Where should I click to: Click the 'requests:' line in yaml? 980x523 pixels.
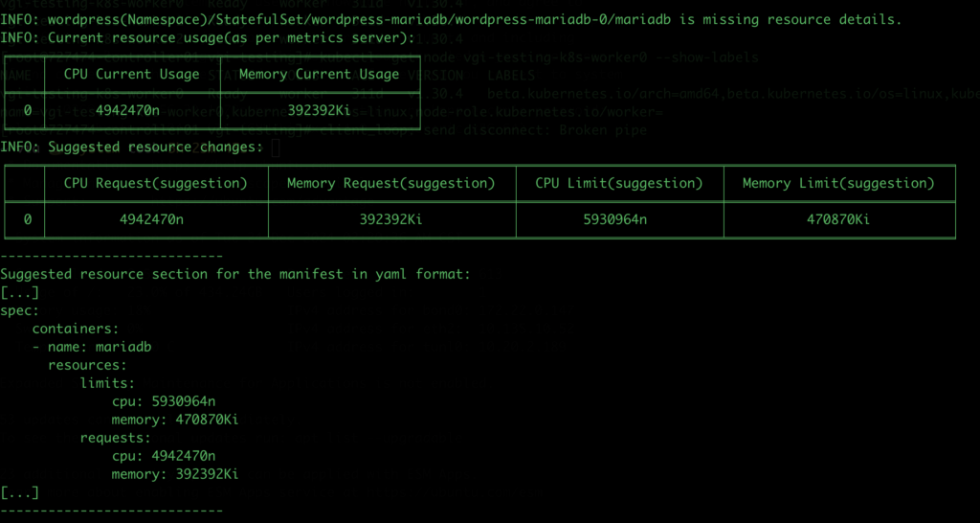pyautogui.click(x=116, y=438)
